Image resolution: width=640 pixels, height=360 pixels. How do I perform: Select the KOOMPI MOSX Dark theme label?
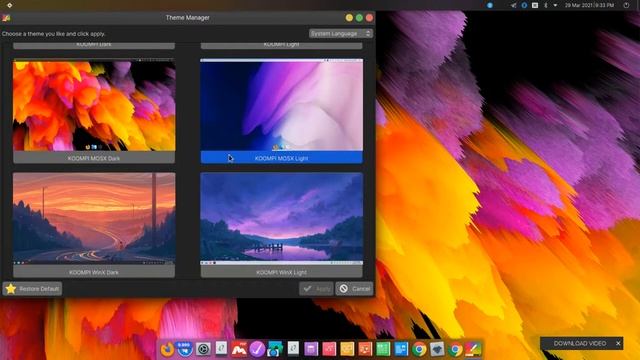(x=94, y=158)
